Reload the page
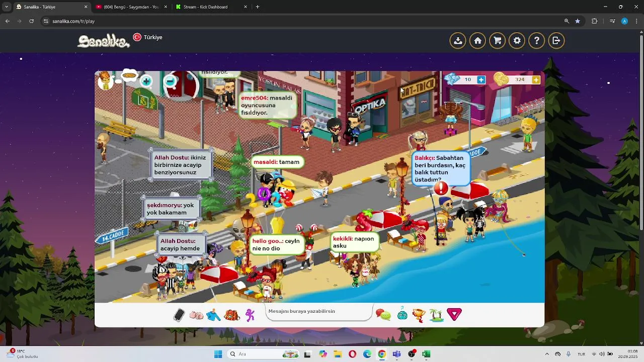This screenshot has width=644, height=362. click(x=31, y=21)
